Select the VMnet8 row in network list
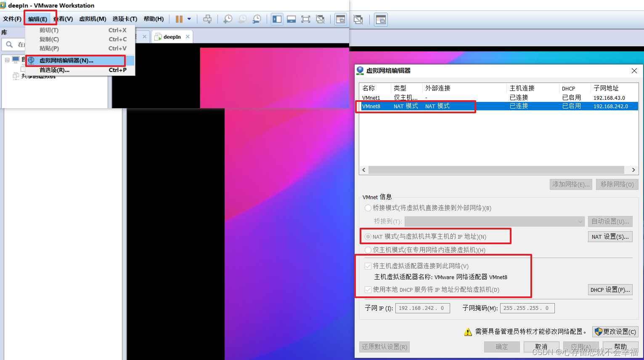 498,106
